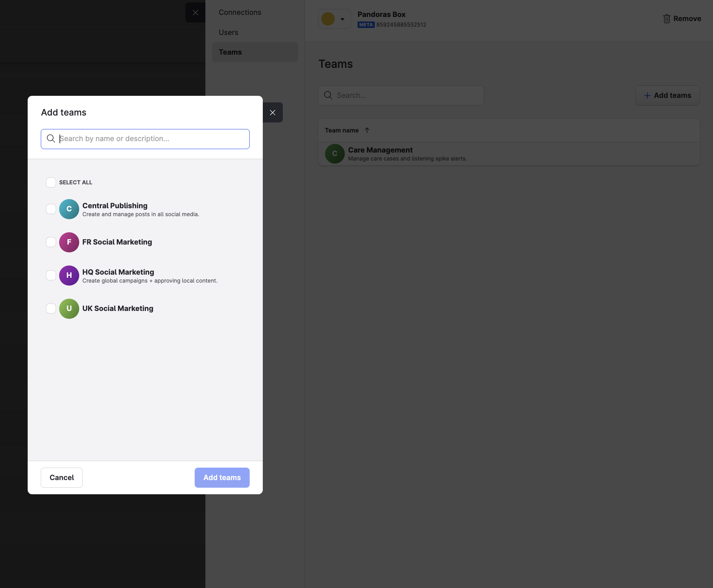Viewport: 713px width, 588px height.
Task: Click the plus Add teams button
Action: pos(667,95)
